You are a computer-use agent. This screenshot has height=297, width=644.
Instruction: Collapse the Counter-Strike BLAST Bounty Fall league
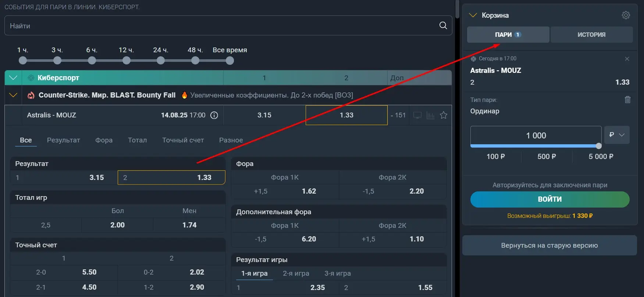[x=13, y=95]
